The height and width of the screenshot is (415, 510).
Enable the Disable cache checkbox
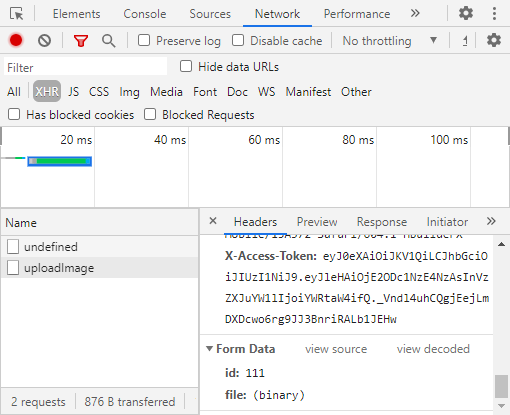[238, 40]
